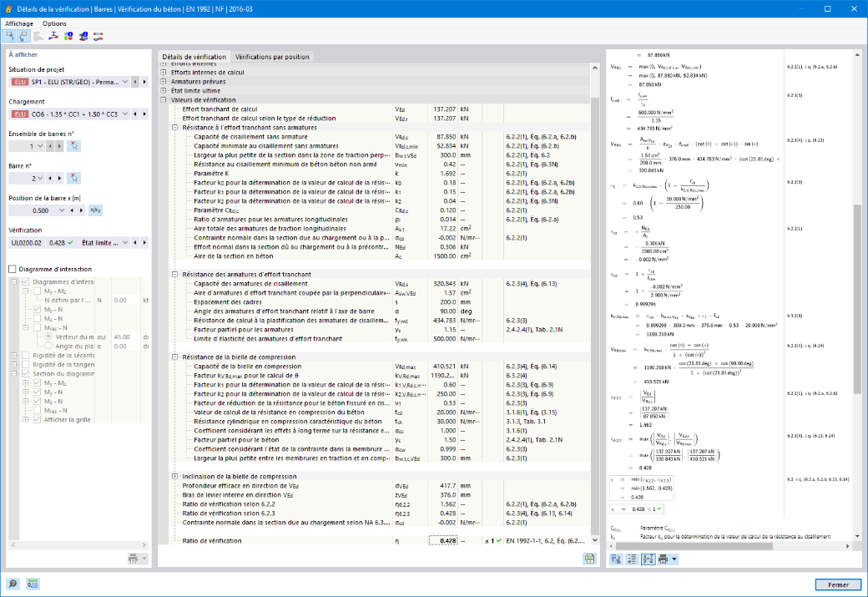Toggle the Diagrammes d'interaction tree checkbox
Viewport: 868px width, 597px height.
point(26,282)
